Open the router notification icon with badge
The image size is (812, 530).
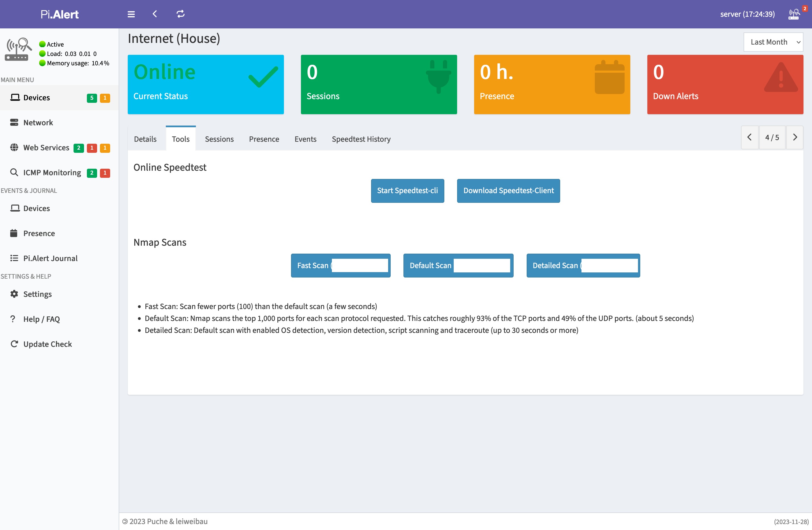[794, 14]
